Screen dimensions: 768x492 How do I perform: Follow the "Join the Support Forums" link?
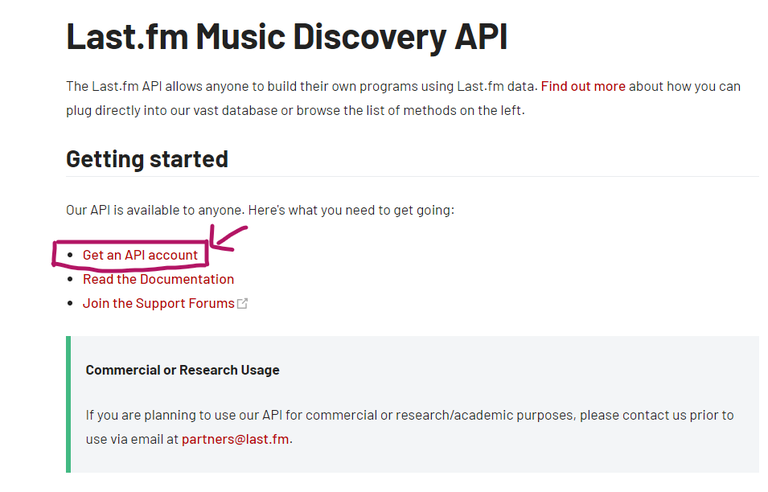[158, 303]
